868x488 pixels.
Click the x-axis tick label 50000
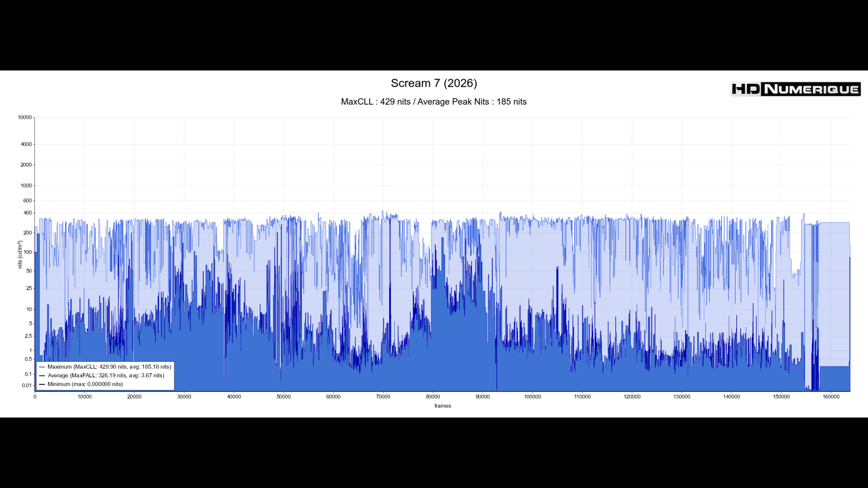tap(283, 397)
